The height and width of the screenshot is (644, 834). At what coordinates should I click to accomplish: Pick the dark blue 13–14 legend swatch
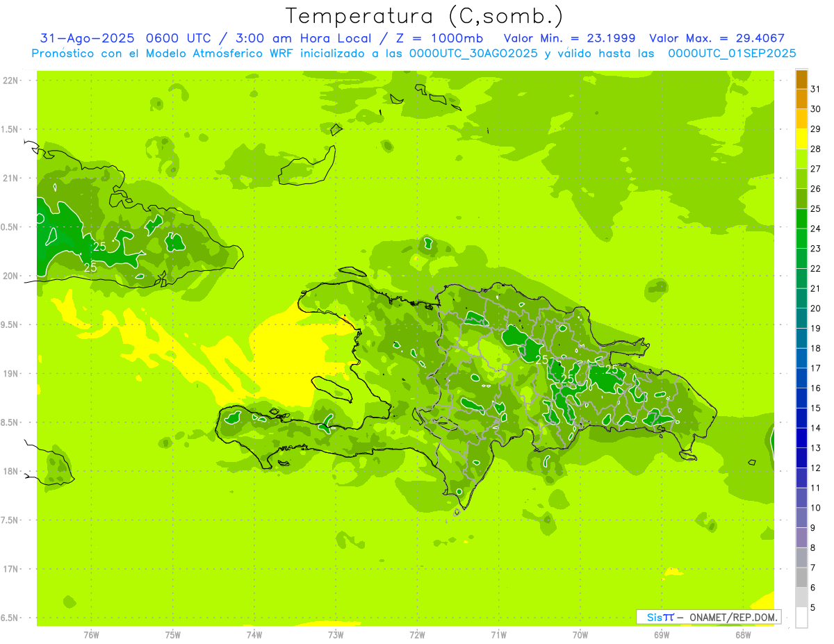[x=801, y=438]
